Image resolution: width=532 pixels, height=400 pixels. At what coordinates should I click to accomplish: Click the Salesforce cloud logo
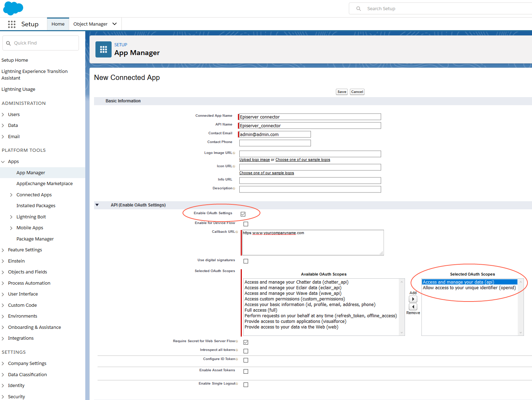pyautogui.click(x=13, y=8)
